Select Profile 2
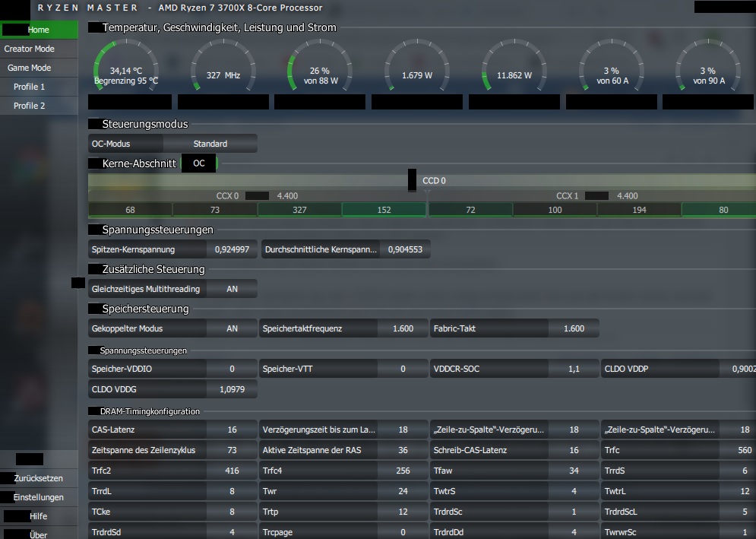756x539 pixels. coord(39,106)
